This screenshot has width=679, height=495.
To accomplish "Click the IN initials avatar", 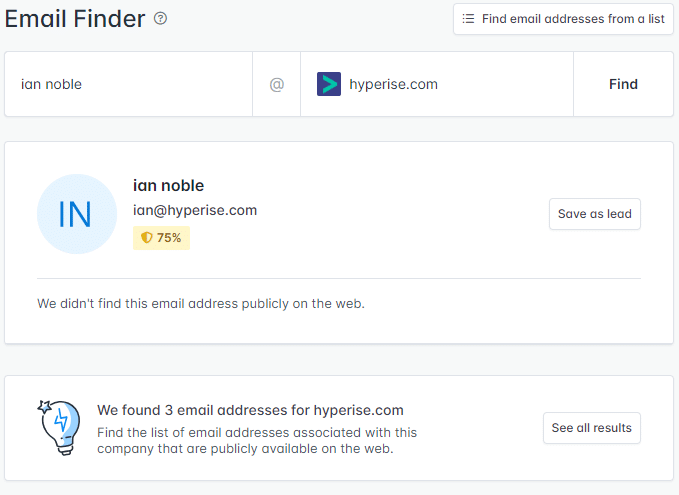I will click(x=75, y=214).
